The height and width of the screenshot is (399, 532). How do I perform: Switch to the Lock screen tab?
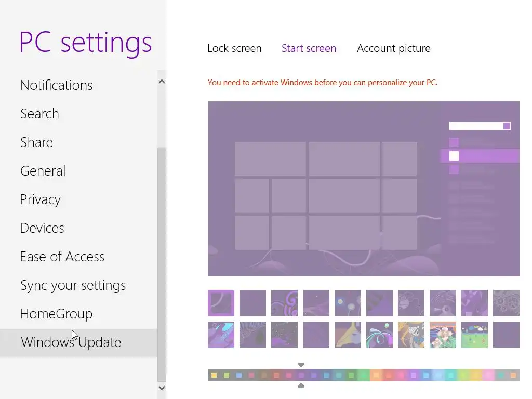point(234,48)
